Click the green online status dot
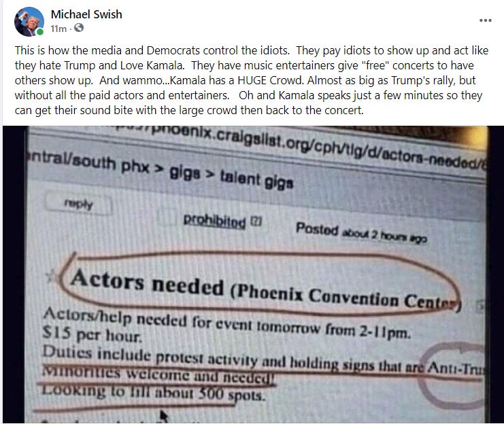Image resolution: width=504 pixels, height=424 pixels. click(x=40, y=32)
